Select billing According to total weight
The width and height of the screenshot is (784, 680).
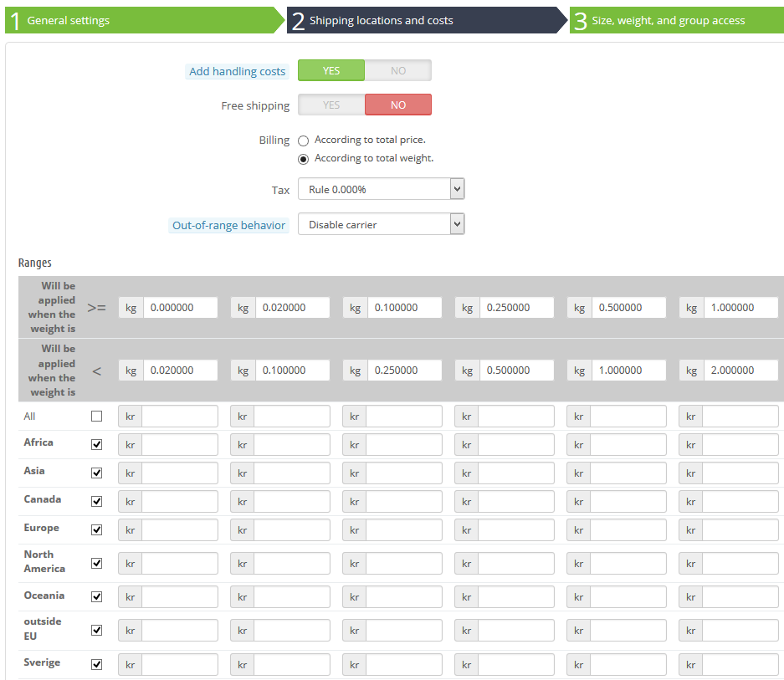[x=304, y=159]
